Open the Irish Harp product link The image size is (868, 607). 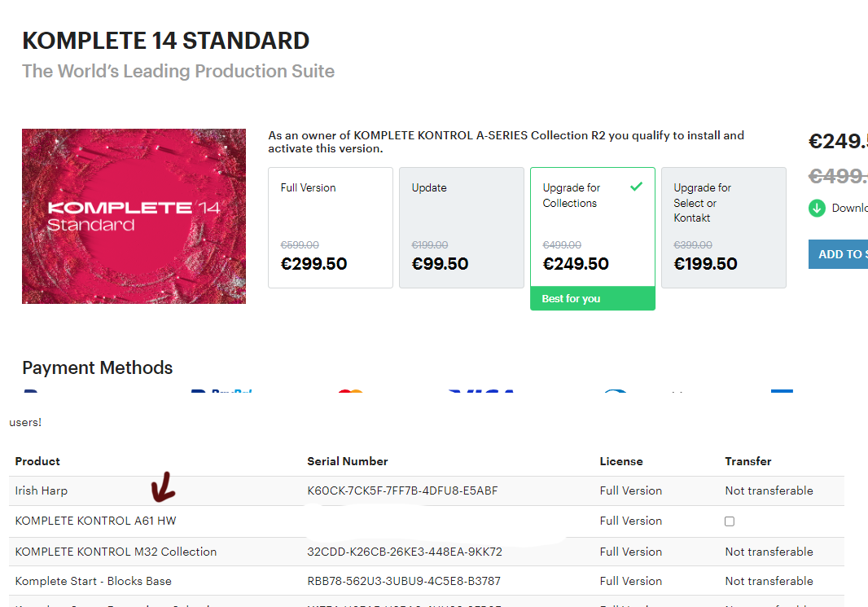click(x=41, y=490)
